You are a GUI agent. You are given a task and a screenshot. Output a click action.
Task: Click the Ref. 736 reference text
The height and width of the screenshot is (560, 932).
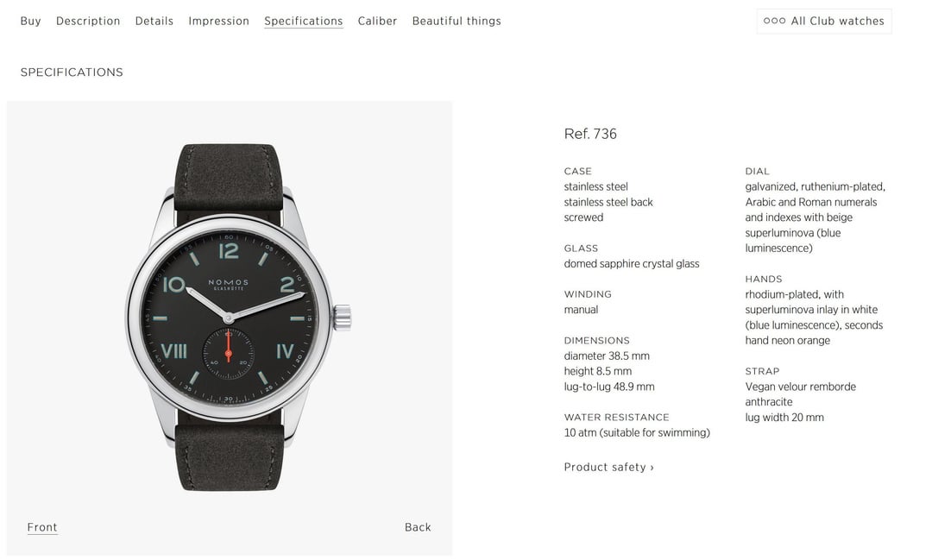click(x=590, y=134)
